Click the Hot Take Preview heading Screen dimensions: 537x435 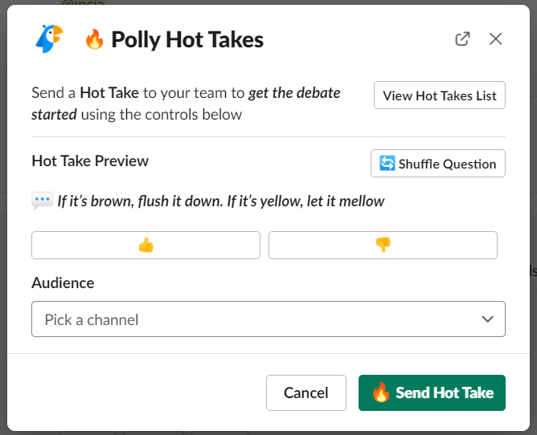coord(90,161)
